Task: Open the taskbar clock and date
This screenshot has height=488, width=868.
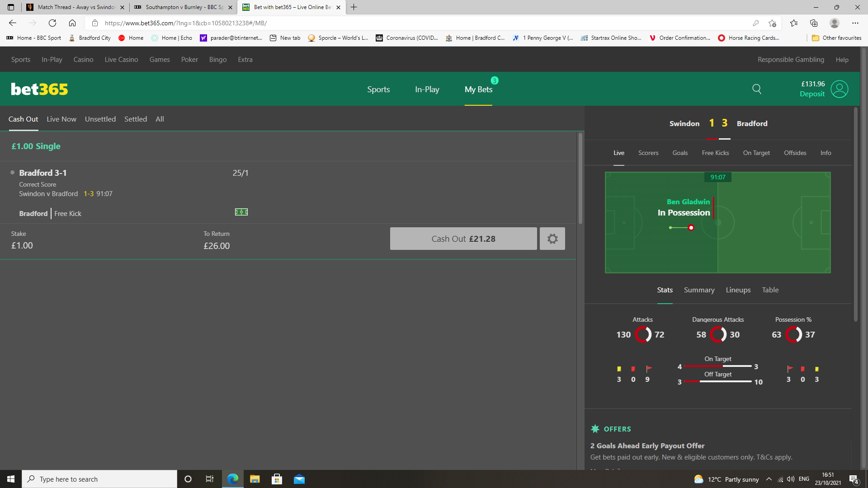Action: (828, 479)
